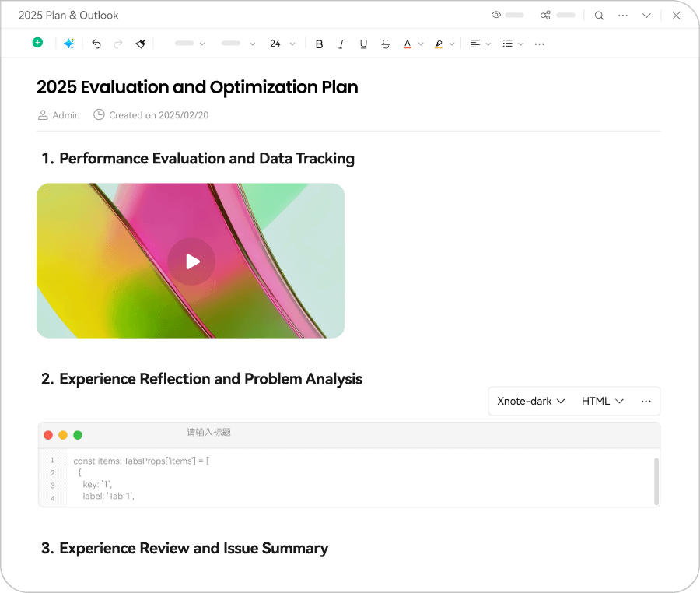The image size is (700, 593).
Task: Click the eye view-count icon
Action: tap(496, 16)
